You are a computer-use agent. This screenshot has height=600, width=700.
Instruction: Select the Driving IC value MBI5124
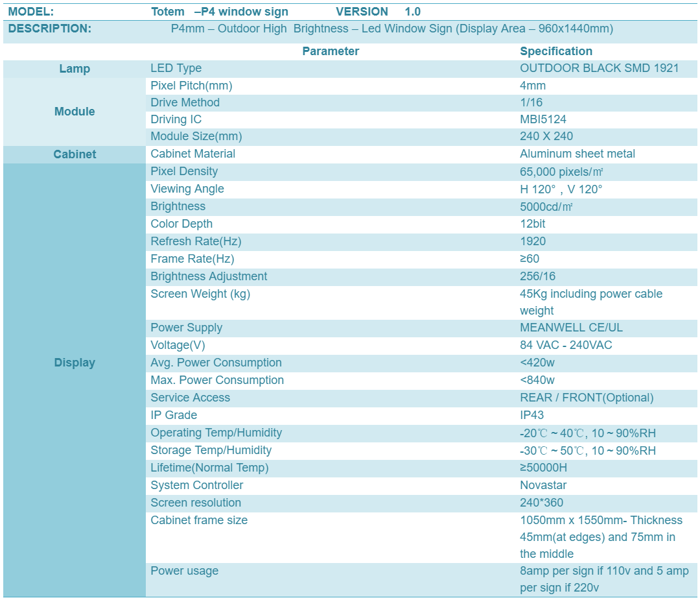tap(543, 120)
